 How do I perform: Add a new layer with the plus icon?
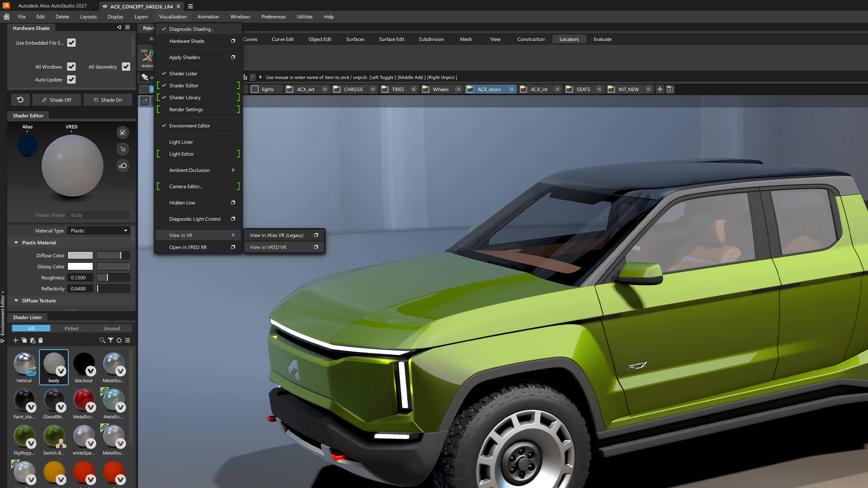pos(660,89)
